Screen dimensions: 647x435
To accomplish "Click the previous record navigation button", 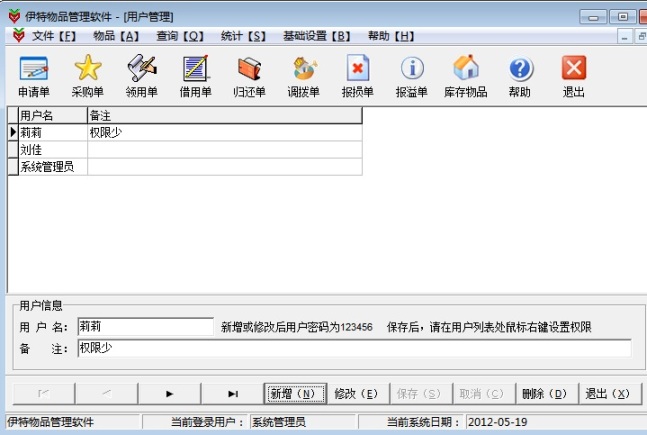I will point(106,394).
